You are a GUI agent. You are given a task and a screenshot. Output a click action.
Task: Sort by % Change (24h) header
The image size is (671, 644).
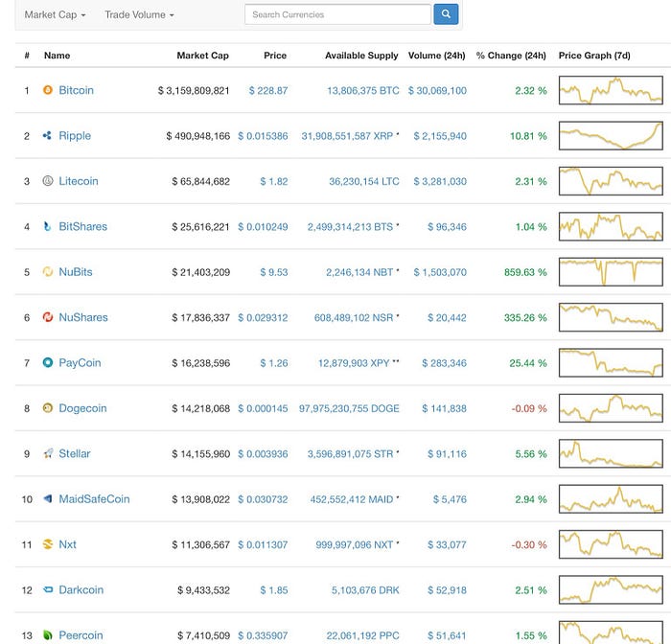511,56
